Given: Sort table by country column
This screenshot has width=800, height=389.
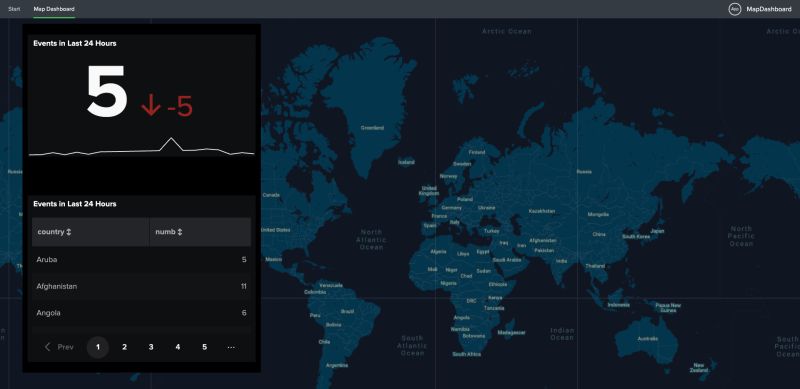Looking at the screenshot, I should tap(91, 232).
